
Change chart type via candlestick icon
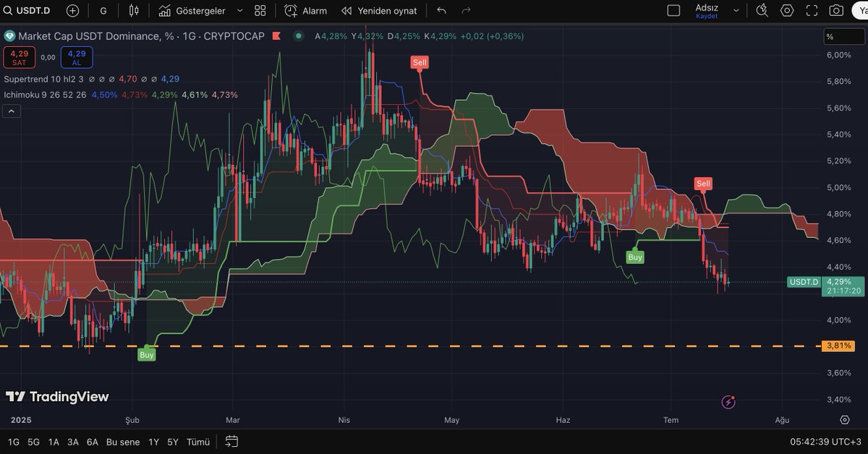click(x=133, y=11)
